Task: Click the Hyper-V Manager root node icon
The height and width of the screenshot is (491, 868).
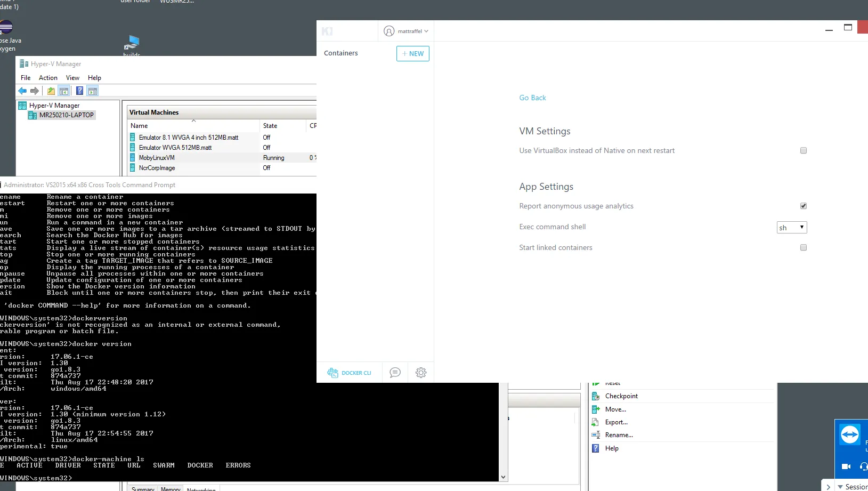Action: (x=22, y=106)
